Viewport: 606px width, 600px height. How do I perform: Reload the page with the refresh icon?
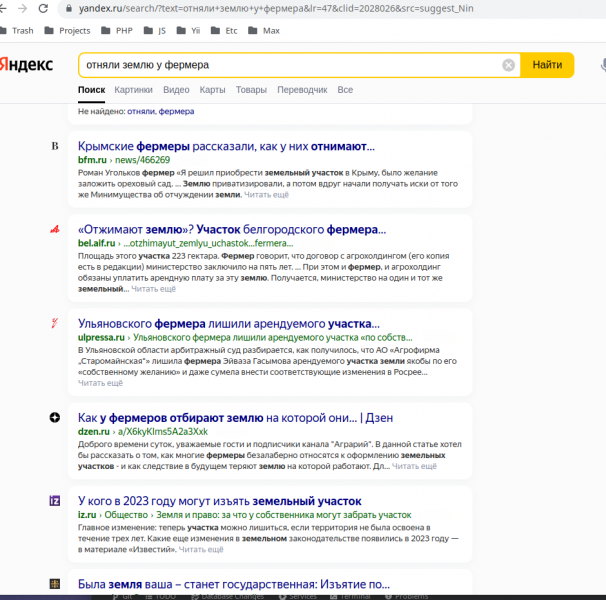click(43, 9)
